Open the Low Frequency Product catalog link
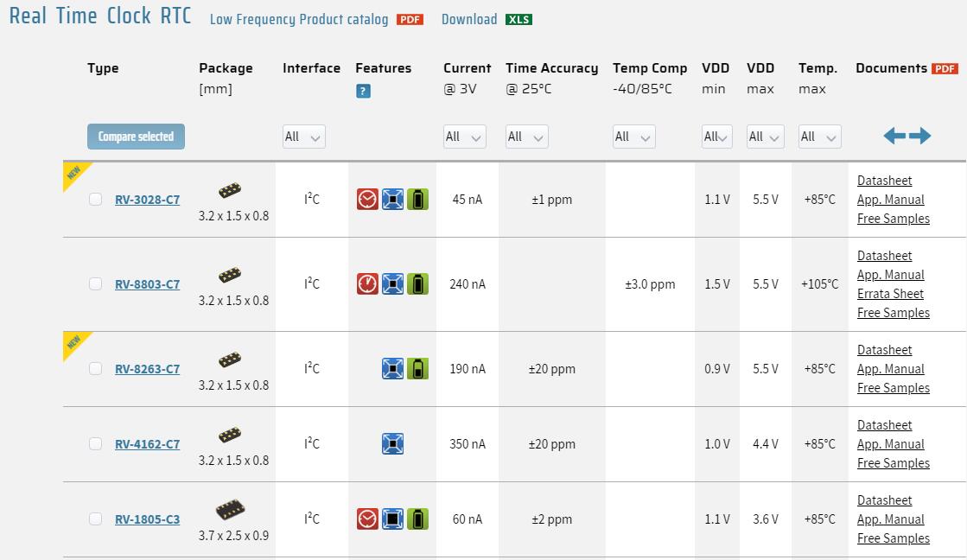The image size is (967, 560). 299,20
